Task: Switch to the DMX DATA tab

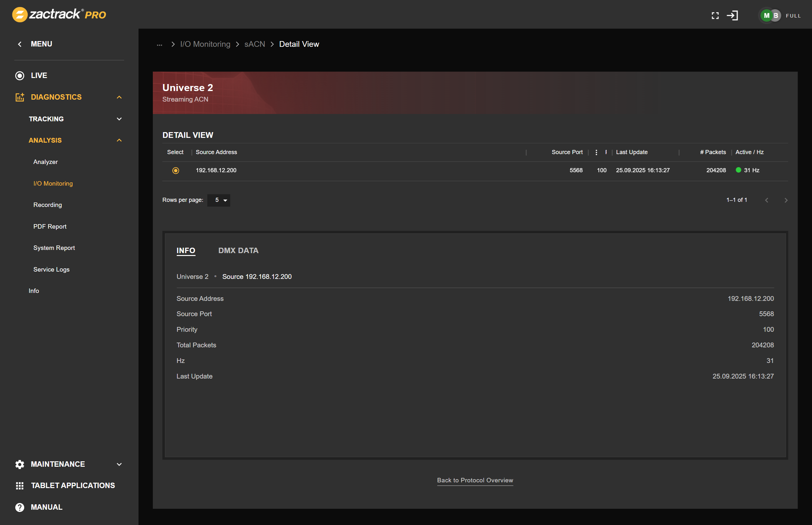Action: 238,250
